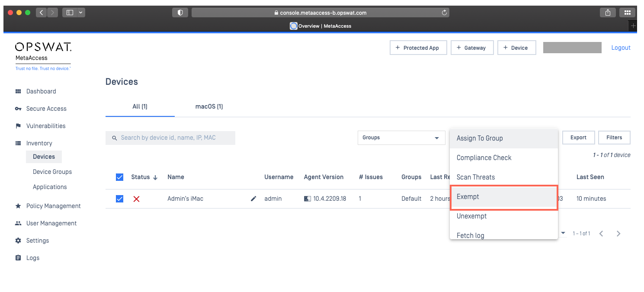The height and width of the screenshot is (292, 644).
Task: Sort by Status arrow icon
Action: pyautogui.click(x=155, y=177)
